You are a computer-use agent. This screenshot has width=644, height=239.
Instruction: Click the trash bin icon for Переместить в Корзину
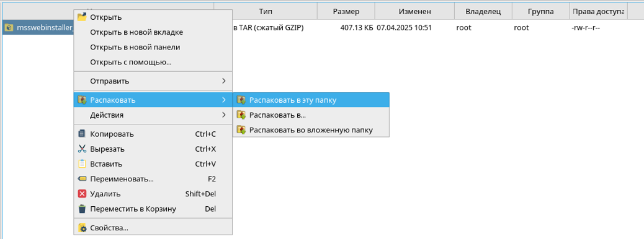[82, 209]
